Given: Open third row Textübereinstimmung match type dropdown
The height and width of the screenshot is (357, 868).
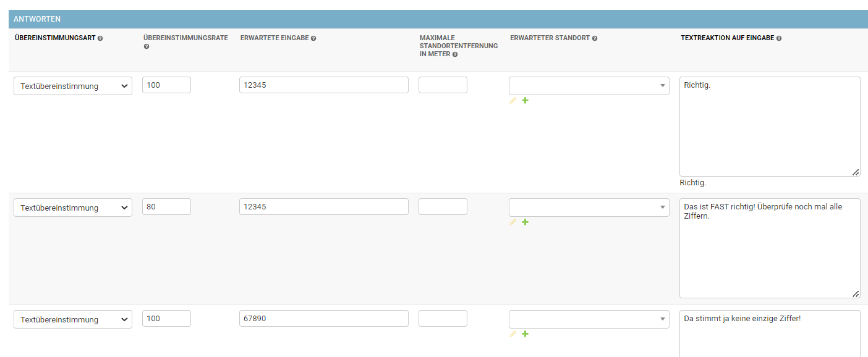Looking at the screenshot, I should coord(73,319).
